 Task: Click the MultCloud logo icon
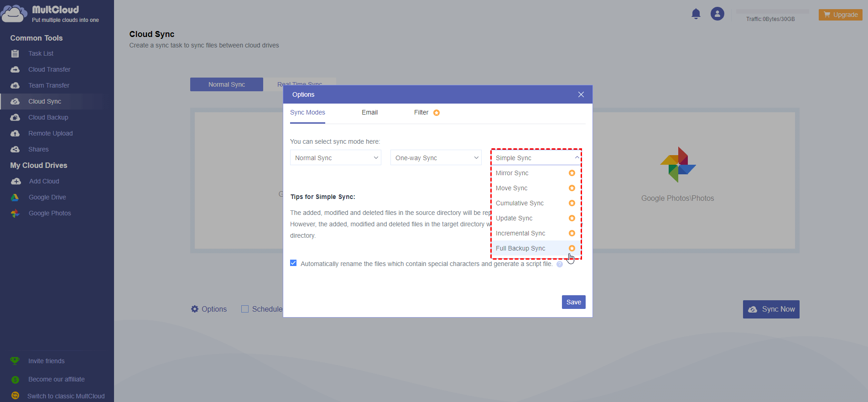[14, 14]
